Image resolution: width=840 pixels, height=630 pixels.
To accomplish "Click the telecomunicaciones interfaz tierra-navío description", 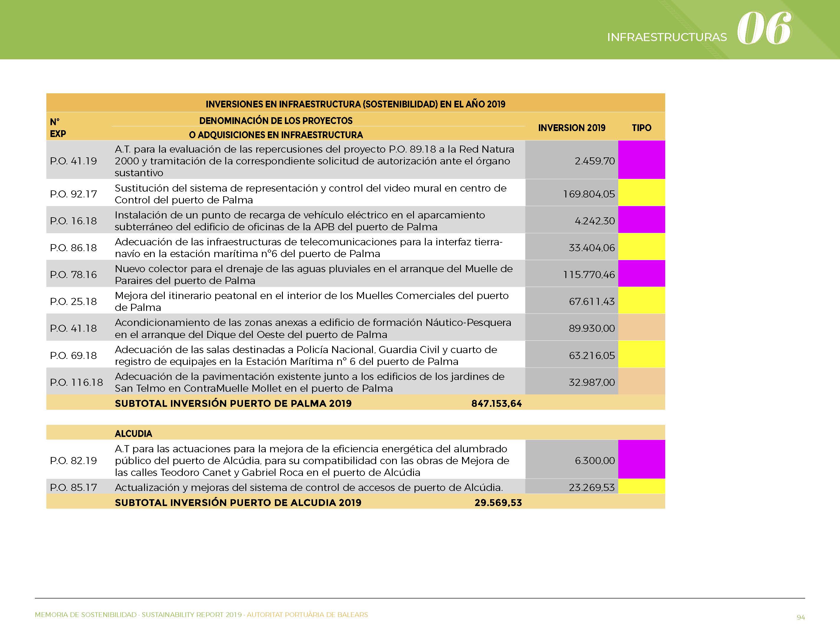I will (x=309, y=248).
